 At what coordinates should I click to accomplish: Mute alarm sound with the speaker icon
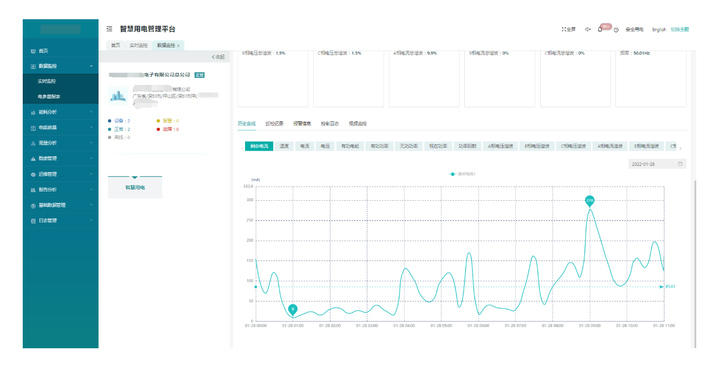click(x=587, y=29)
